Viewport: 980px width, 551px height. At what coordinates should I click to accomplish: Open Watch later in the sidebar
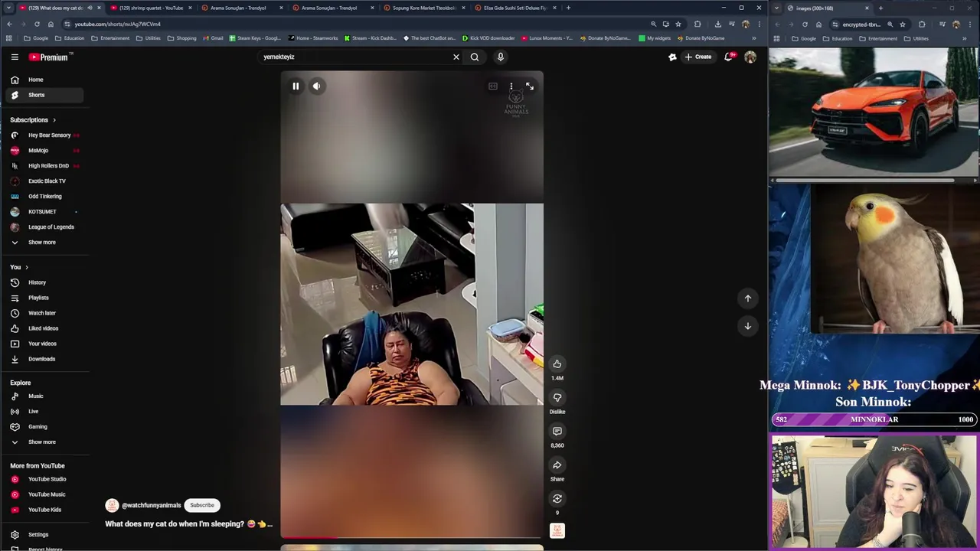click(46, 313)
